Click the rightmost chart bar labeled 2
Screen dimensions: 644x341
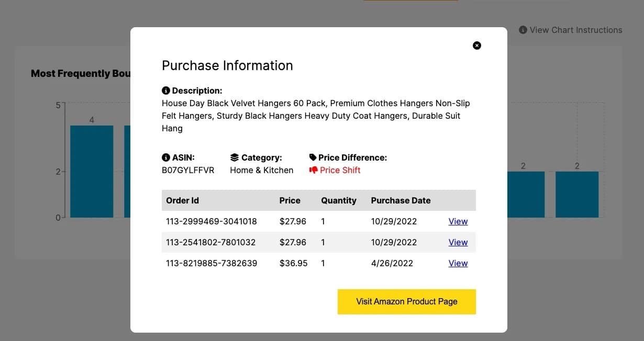click(577, 194)
